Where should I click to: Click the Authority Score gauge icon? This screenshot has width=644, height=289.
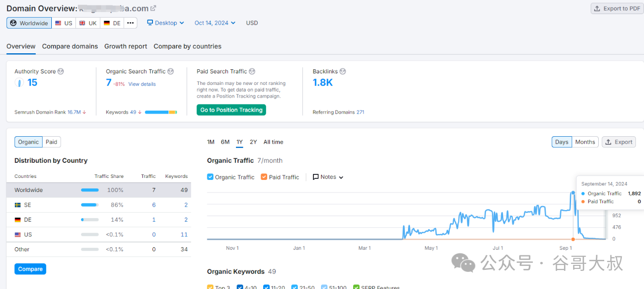[19, 83]
